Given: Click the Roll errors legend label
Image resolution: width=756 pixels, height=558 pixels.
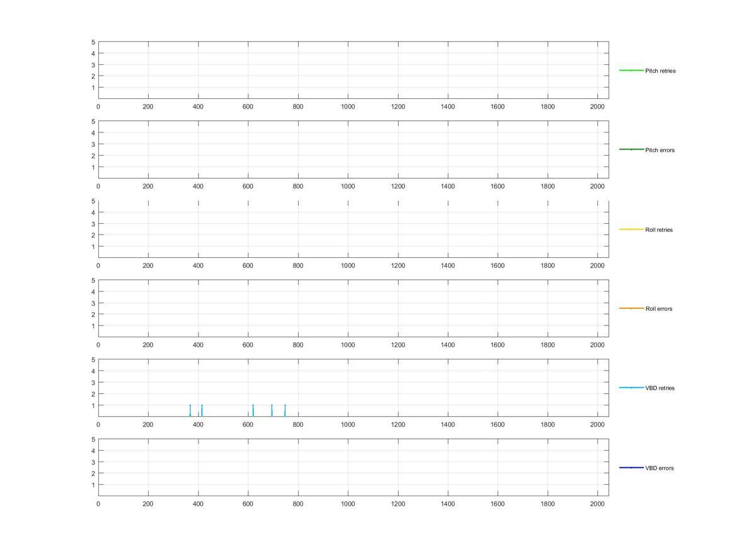Looking at the screenshot, I should 659,309.
